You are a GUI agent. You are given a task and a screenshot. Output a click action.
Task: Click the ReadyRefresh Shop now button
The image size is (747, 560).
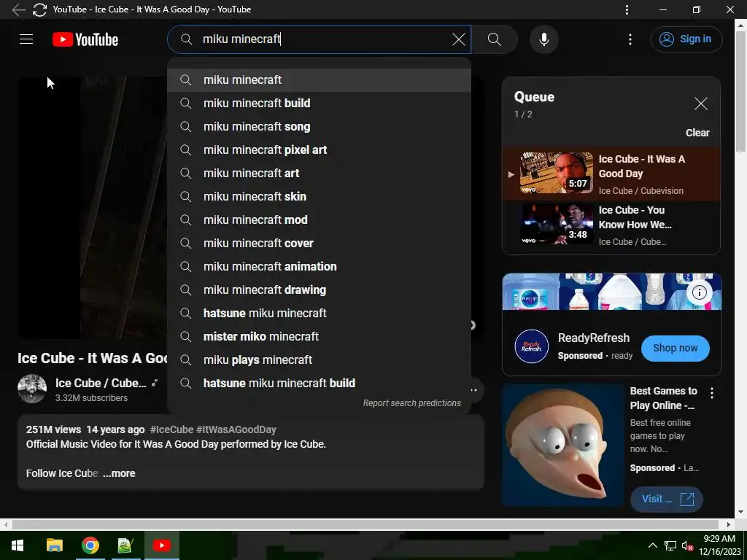[x=675, y=348]
